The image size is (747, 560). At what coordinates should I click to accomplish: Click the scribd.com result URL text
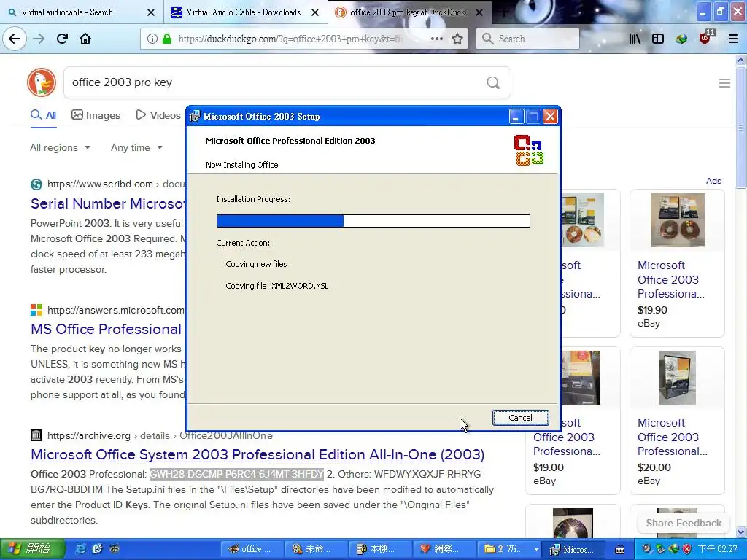coord(116,184)
